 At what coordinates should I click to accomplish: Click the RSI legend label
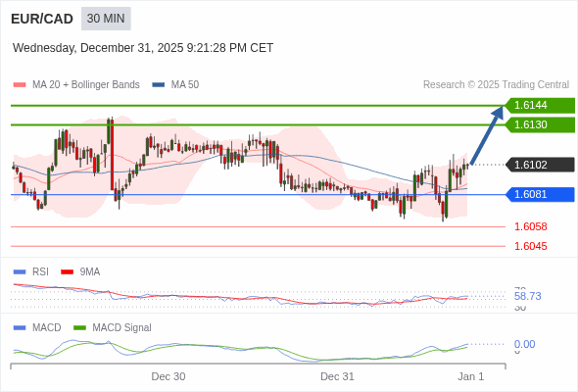[40, 272]
